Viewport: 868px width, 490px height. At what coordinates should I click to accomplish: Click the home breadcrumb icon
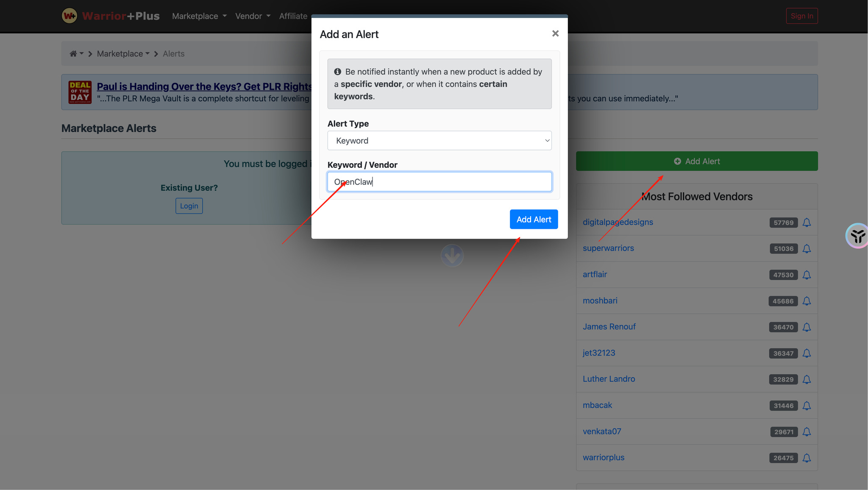tap(73, 54)
